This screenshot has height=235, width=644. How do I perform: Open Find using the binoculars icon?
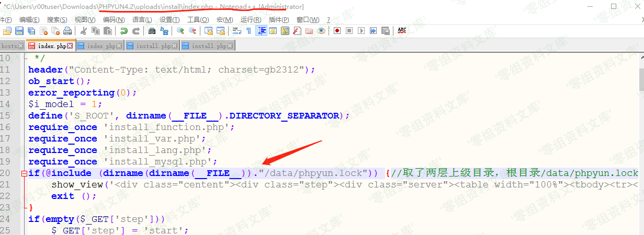(x=151, y=31)
